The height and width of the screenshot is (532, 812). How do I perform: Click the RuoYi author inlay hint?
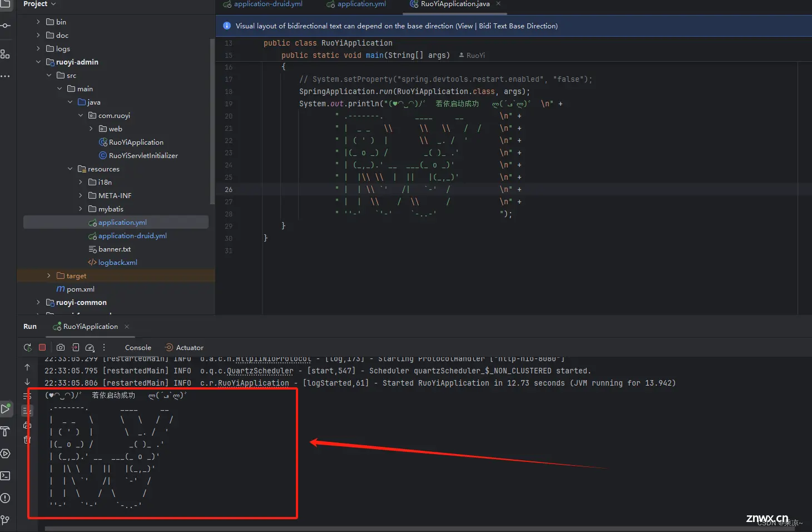pos(472,55)
